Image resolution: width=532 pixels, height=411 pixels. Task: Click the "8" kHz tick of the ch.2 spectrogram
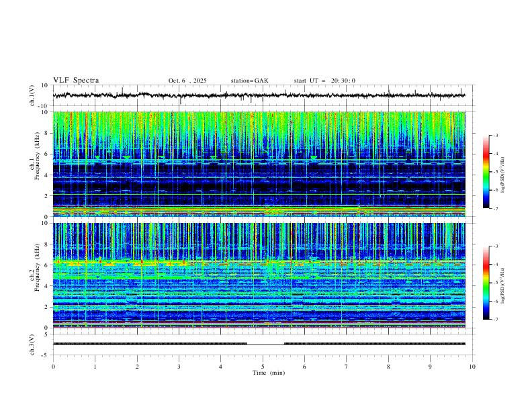coord(46,244)
